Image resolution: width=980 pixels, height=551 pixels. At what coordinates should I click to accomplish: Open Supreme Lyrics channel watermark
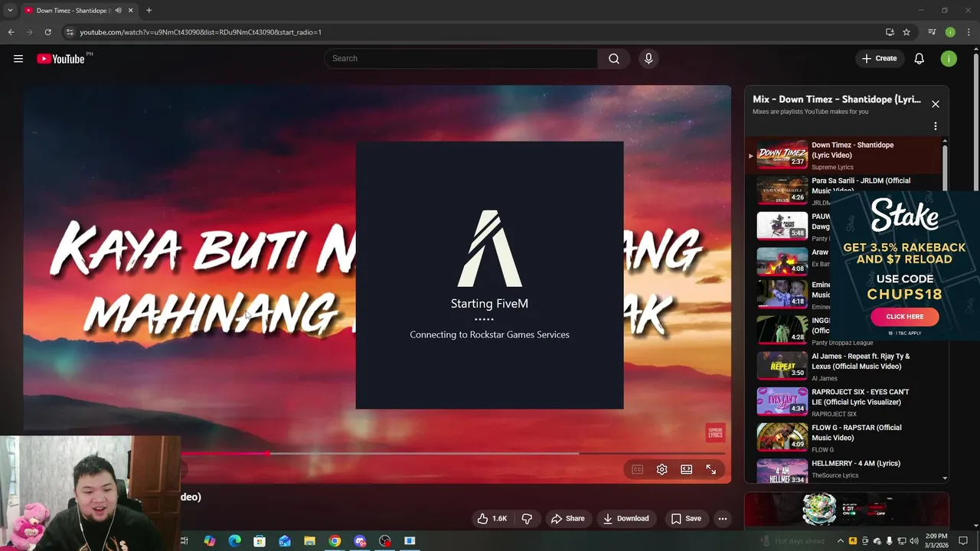pos(715,433)
